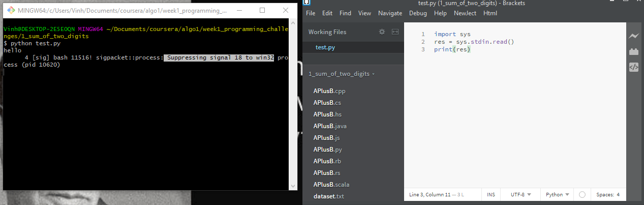This screenshot has width=644, height=205.
Task: Select test.py in Working Files
Action: coord(325,48)
